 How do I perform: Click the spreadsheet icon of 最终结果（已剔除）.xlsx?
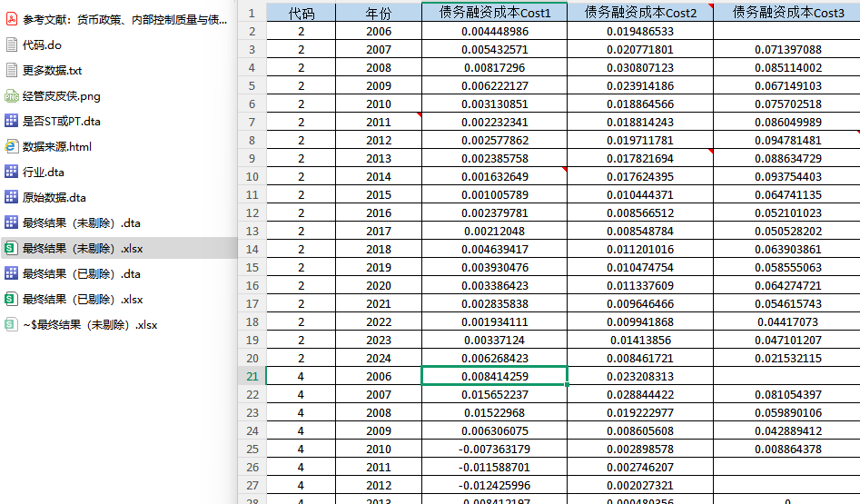(x=12, y=299)
